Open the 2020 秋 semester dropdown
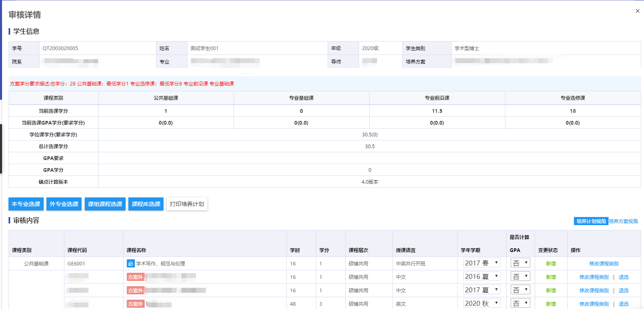This screenshot has width=644, height=309. pos(481,304)
